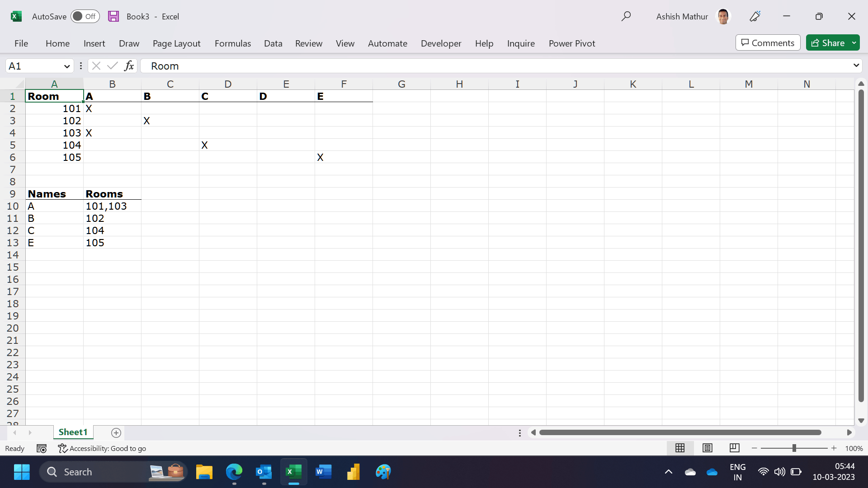Image resolution: width=868 pixels, height=488 pixels.
Task: Select Normal view icon in status bar
Action: [680, 448]
